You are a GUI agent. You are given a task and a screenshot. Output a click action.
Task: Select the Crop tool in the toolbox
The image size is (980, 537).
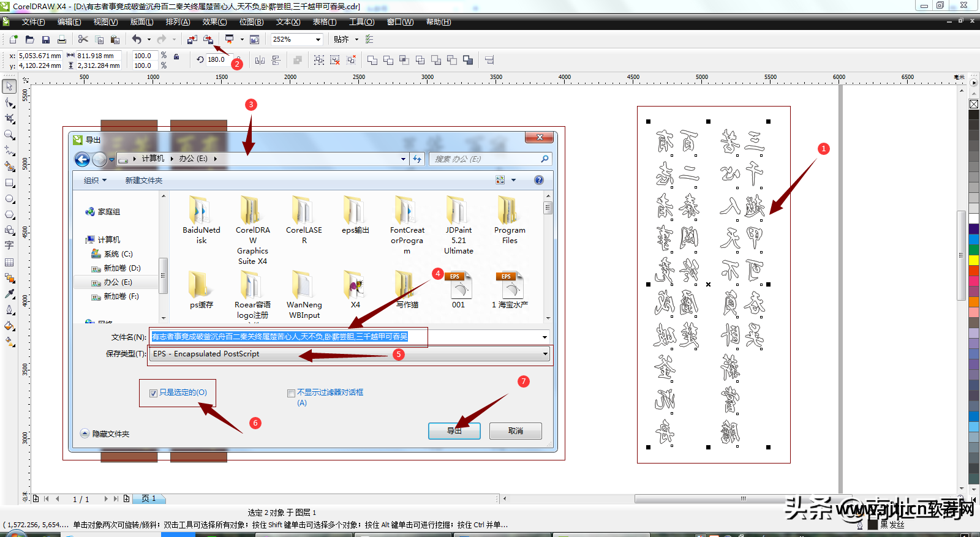[9, 119]
